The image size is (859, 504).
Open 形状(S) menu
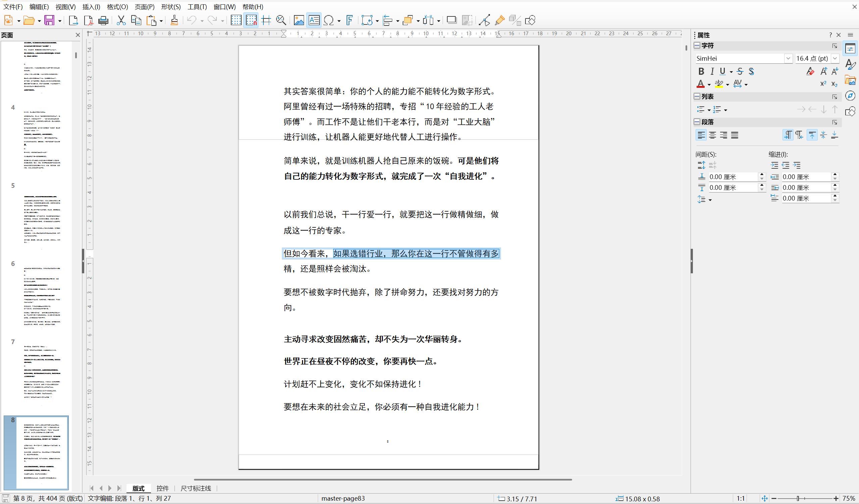pos(171,7)
